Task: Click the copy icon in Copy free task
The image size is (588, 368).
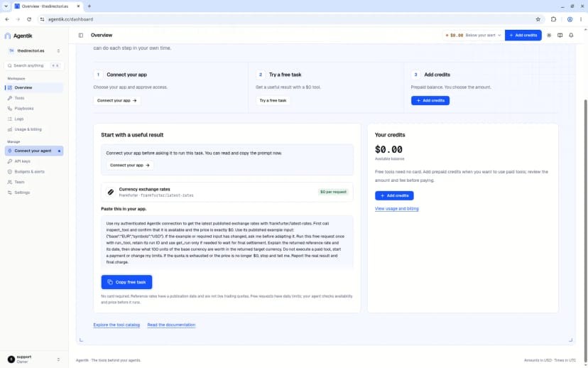Action: (x=110, y=282)
